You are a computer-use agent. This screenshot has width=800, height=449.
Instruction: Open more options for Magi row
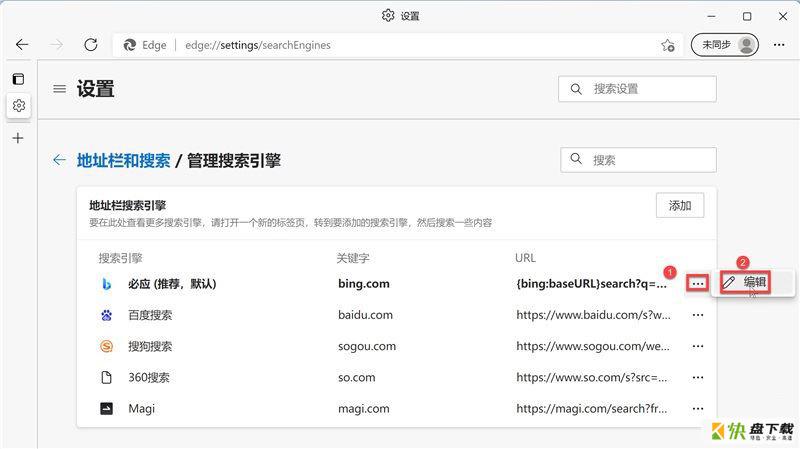[x=698, y=409]
